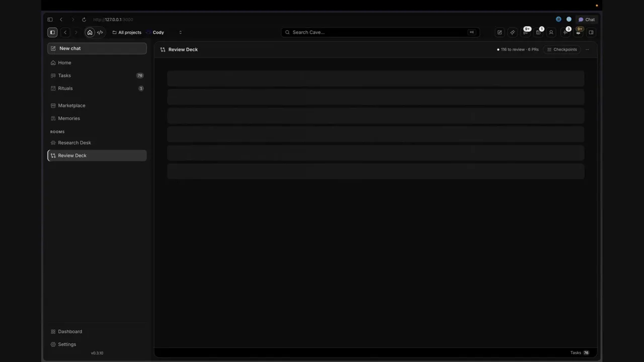Navigate forward with app forward chevron
The height and width of the screenshot is (362, 644).
[x=76, y=32]
